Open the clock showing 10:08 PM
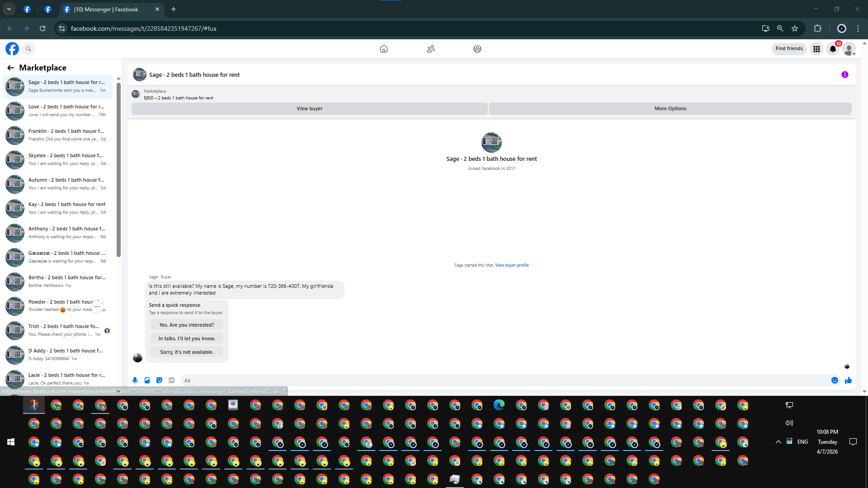Image resolution: width=868 pixels, height=488 pixels. coord(827,442)
